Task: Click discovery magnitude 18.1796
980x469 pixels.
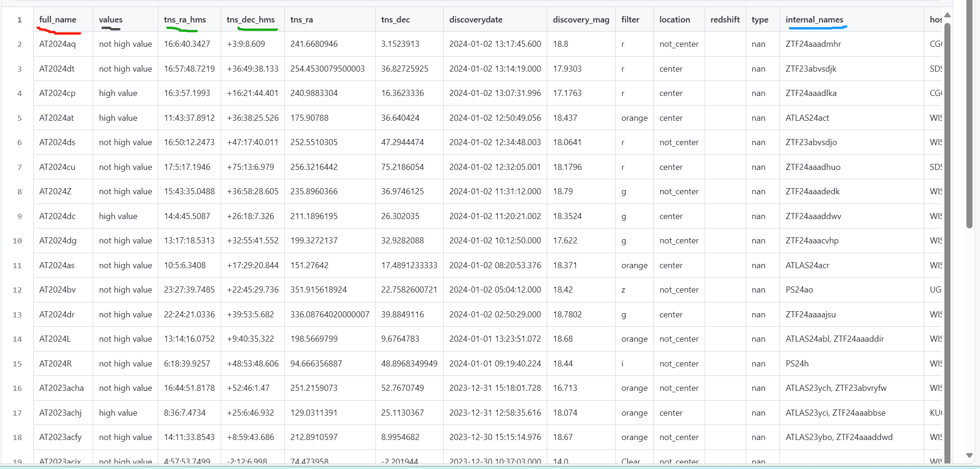Action: pos(567,167)
